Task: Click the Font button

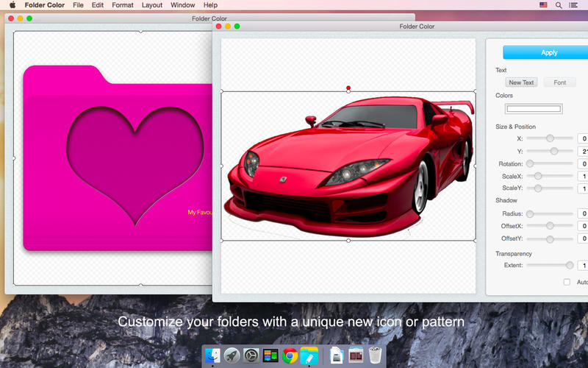Action: (x=559, y=82)
